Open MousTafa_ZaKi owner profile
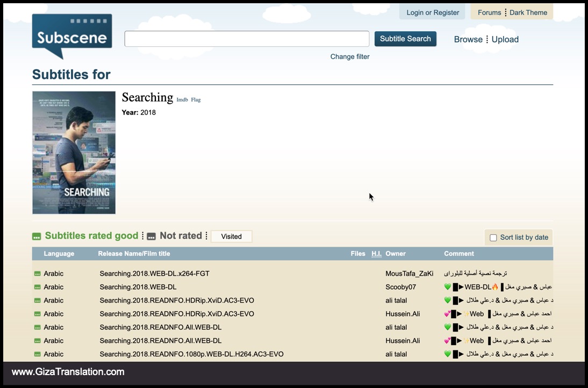The image size is (588, 388). (x=409, y=274)
